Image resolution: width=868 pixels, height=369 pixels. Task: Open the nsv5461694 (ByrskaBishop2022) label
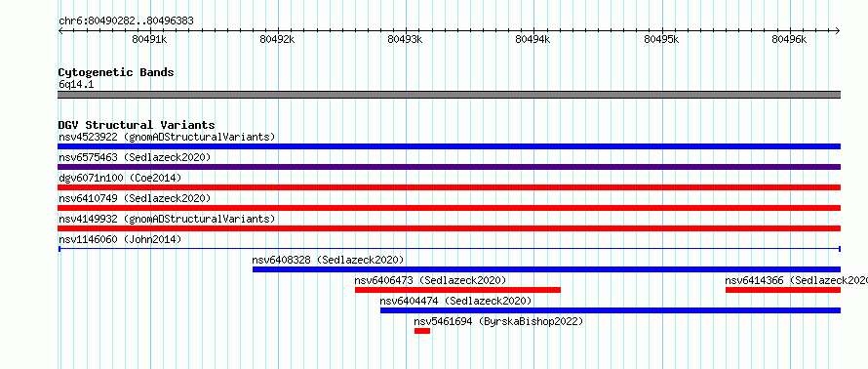pyautogui.click(x=498, y=321)
